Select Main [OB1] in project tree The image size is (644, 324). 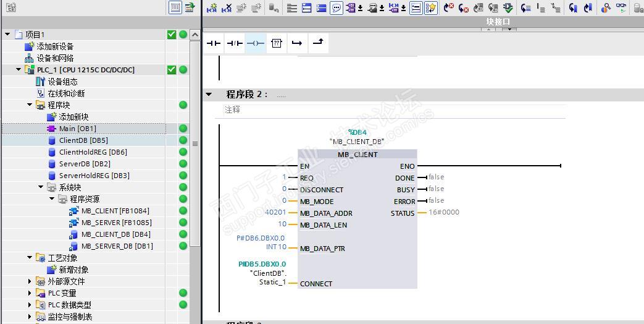[78, 129]
